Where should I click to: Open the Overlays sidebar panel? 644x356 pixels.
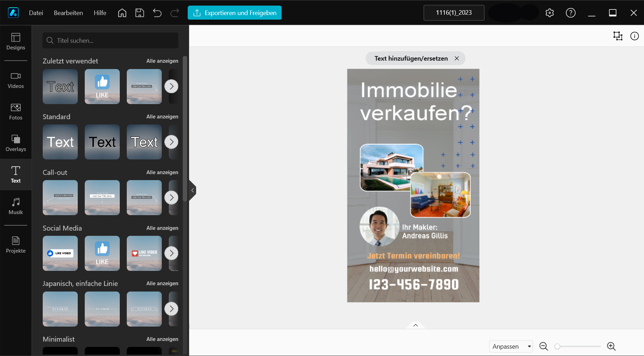[x=16, y=143]
